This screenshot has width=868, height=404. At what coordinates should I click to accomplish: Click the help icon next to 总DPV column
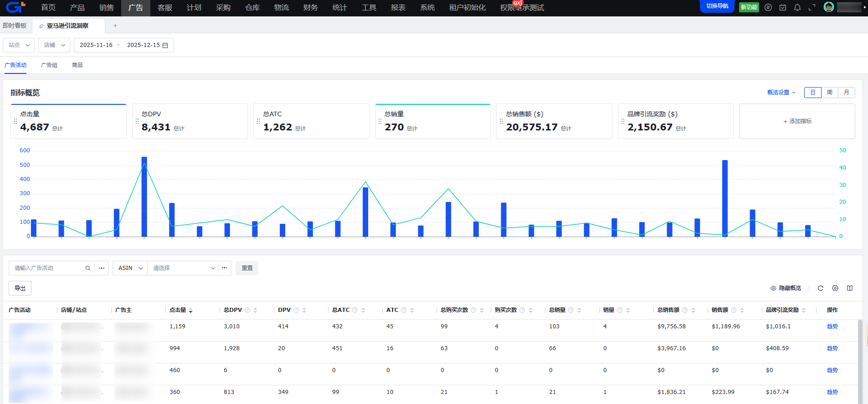(x=247, y=310)
